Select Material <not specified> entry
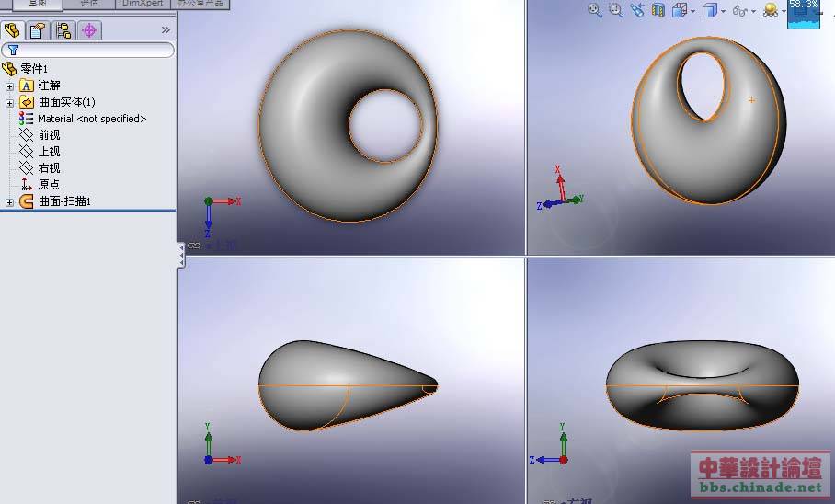The width and height of the screenshot is (835, 504). (x=92, y=119)
